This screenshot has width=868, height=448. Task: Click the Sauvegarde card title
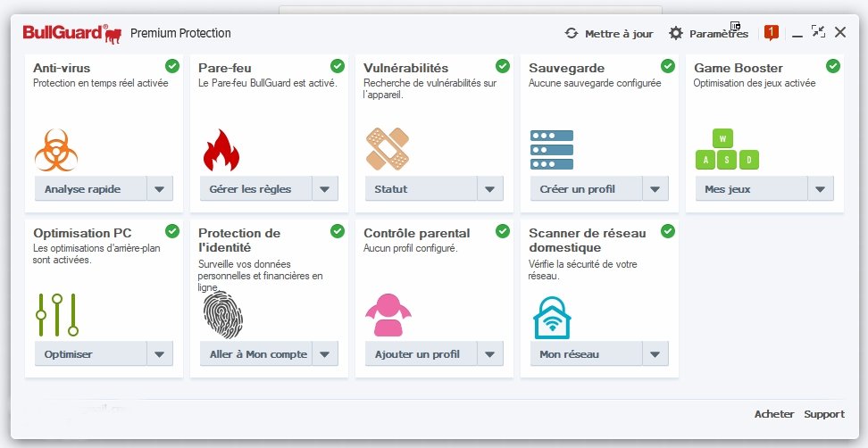[x=566, y=68]
